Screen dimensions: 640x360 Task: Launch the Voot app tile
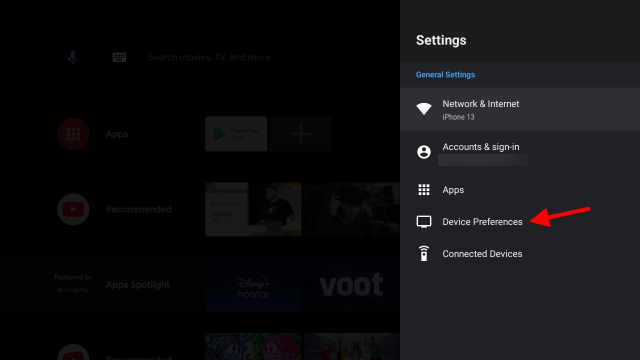pos(351,284)
